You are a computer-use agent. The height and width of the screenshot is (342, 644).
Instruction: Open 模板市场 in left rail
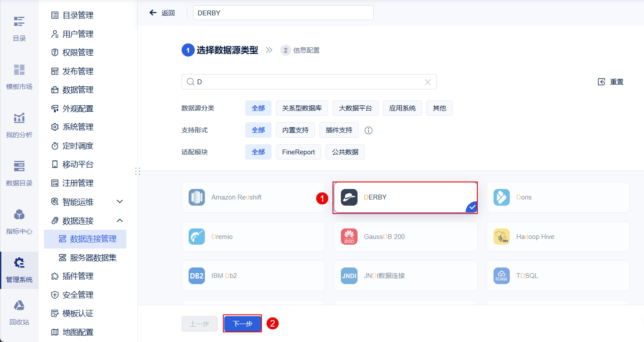click(19, 69)
